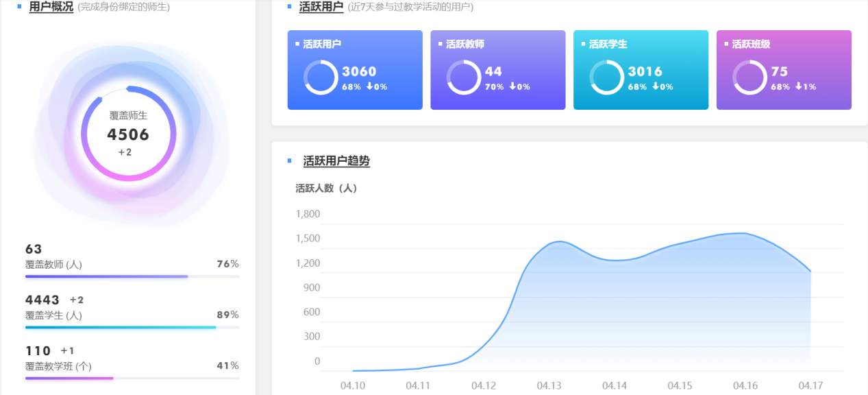Screen dimensions: 868x395
Task: Click the 覆盖教师 76% progress bar
Action: coord(132,276)
